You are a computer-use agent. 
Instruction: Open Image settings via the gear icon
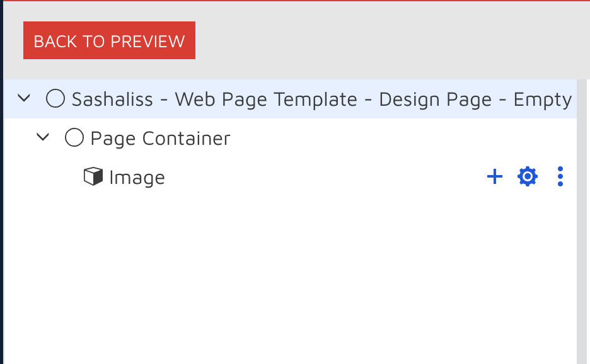click(527, 177)
